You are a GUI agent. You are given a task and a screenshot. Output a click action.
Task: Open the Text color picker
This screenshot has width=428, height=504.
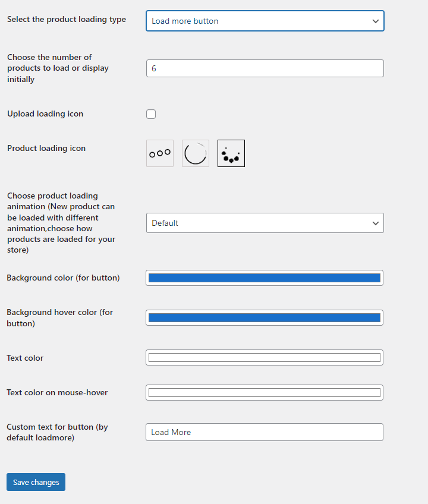(265, 357)
